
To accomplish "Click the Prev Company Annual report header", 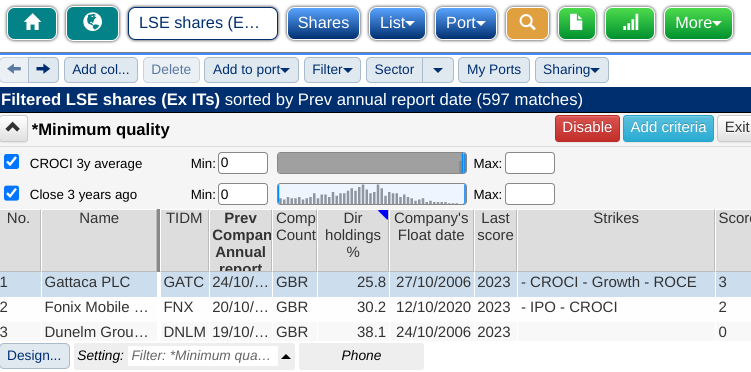I will click(241, 240).
